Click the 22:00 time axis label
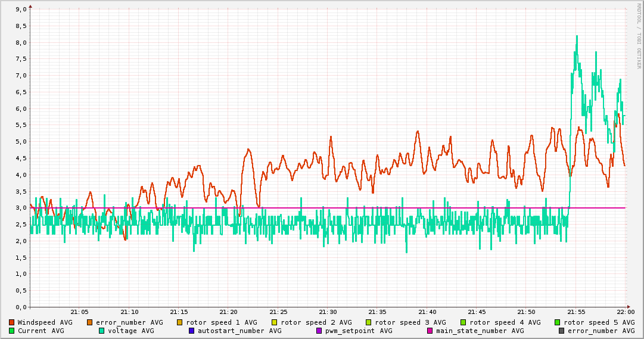This screenshot has width=644, height=339. (626, 312)
